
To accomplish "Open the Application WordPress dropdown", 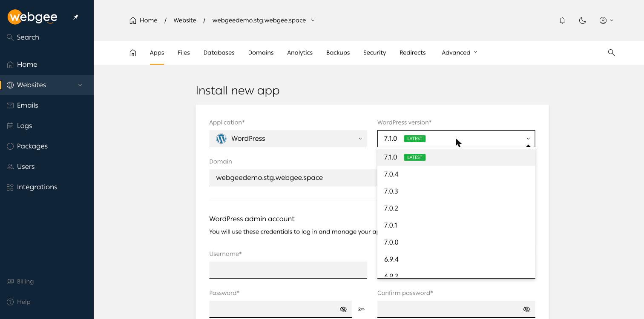I will (x=288, y=139).
